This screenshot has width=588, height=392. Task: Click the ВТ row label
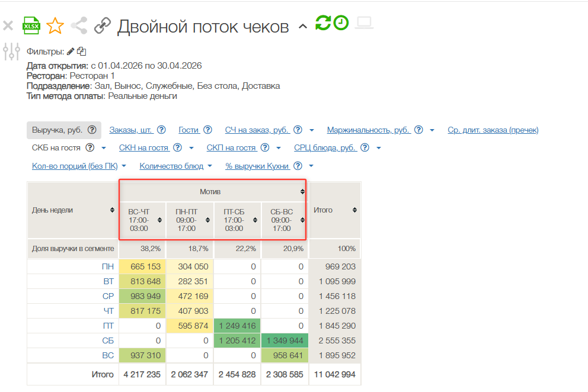coord(108,281)
